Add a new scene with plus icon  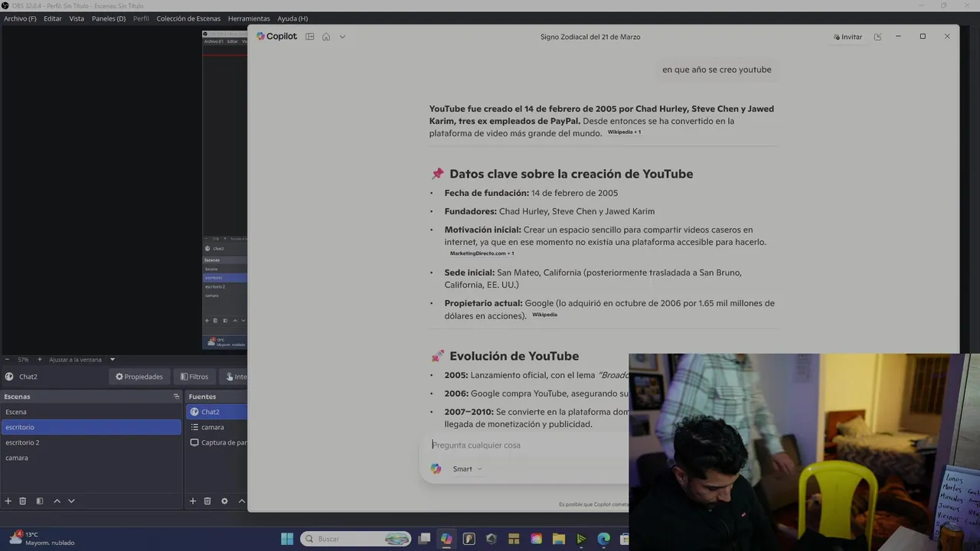8,501
